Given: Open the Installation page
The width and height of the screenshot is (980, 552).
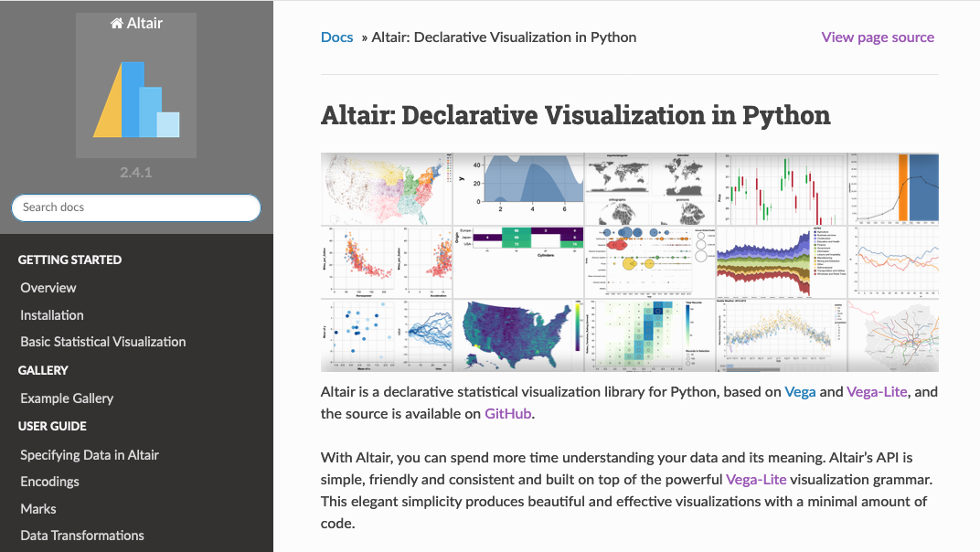Looking at the screenshot, I should coord(52,315).
